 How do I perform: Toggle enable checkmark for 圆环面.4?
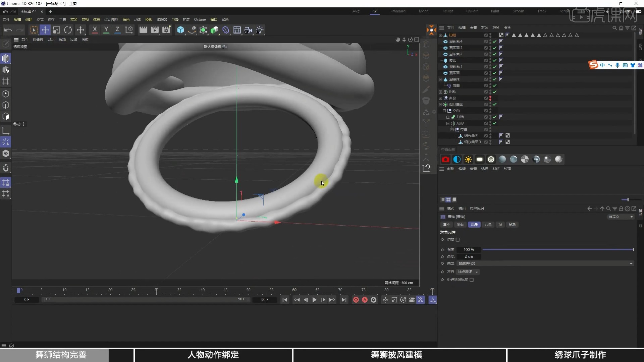[x=494, y=42]
